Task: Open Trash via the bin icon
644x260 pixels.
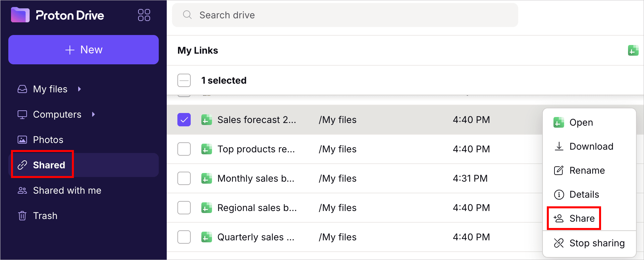Action: (22, 215)
